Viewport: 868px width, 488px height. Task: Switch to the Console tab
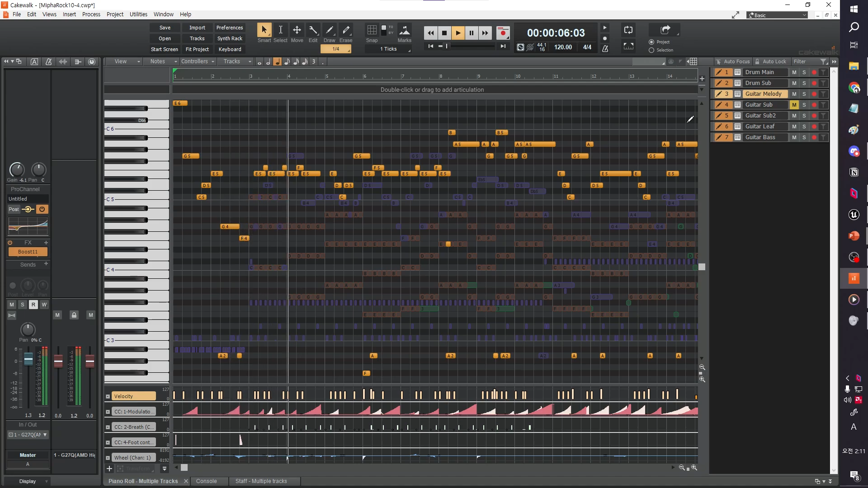[206, 481]
